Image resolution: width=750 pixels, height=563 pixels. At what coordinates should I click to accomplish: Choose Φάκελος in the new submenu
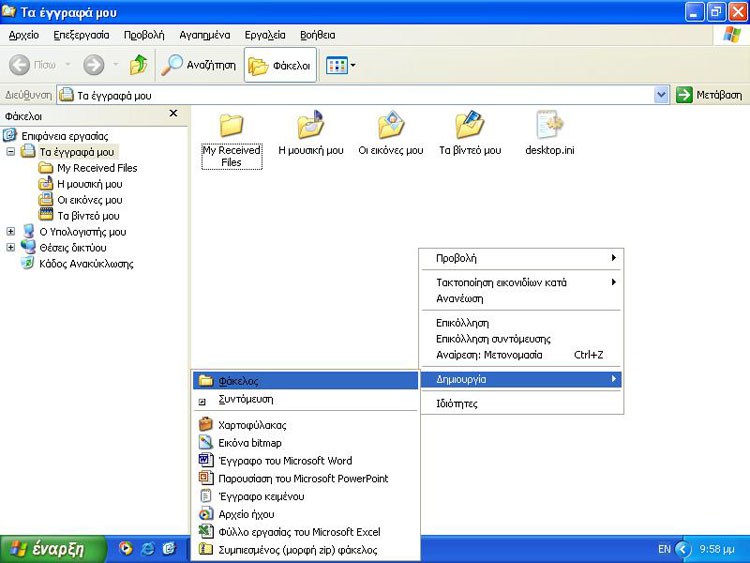tap(239, 381)
